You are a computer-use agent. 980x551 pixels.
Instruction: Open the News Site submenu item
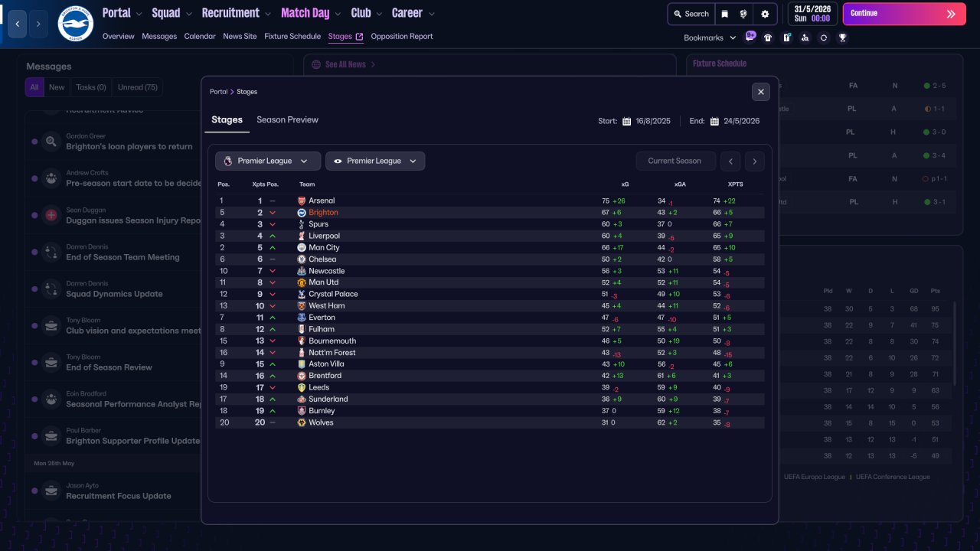240,36
